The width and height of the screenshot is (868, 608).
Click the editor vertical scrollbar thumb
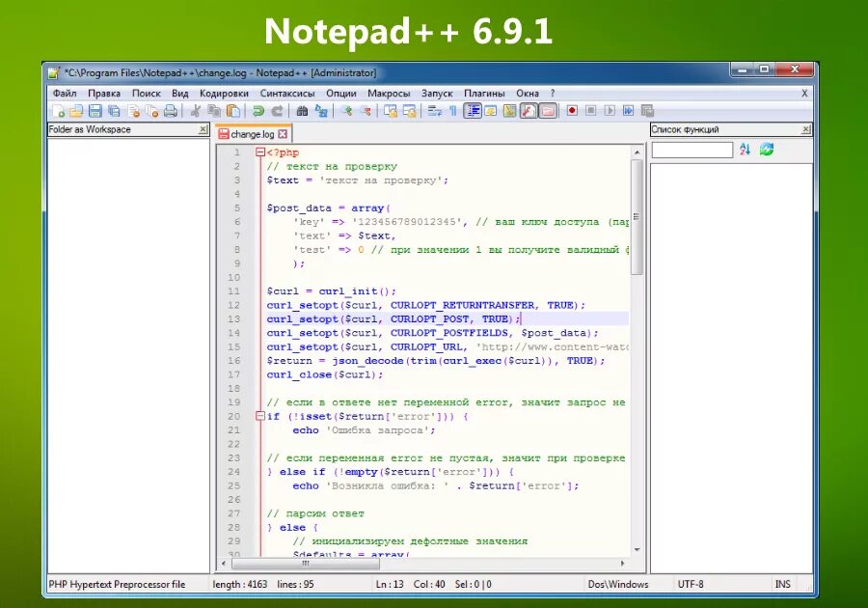(637, 216)
